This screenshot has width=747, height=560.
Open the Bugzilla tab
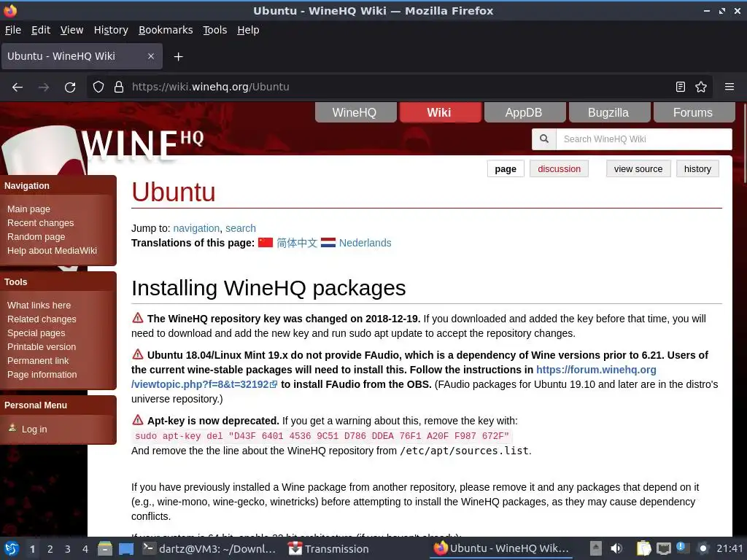[x=608, y=112]
